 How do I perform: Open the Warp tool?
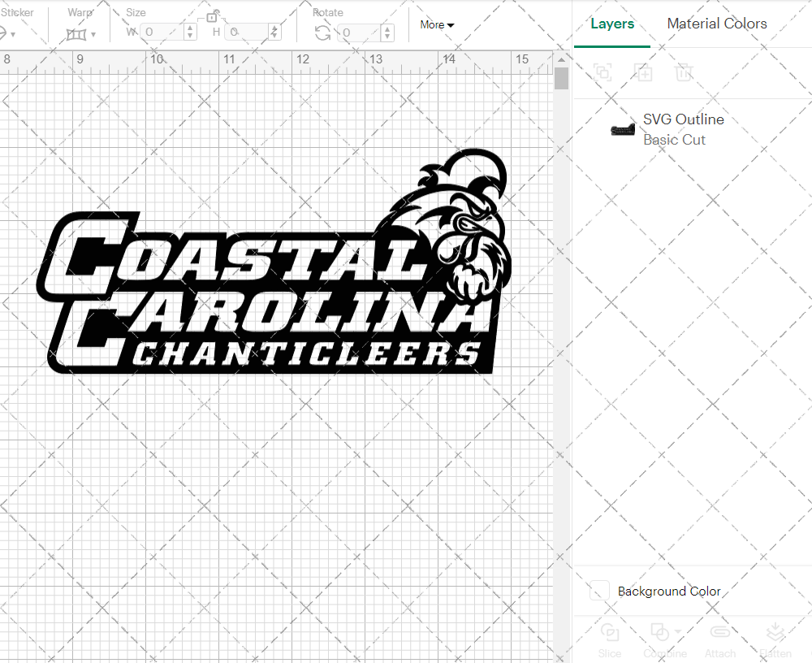[x=77, y=32]
